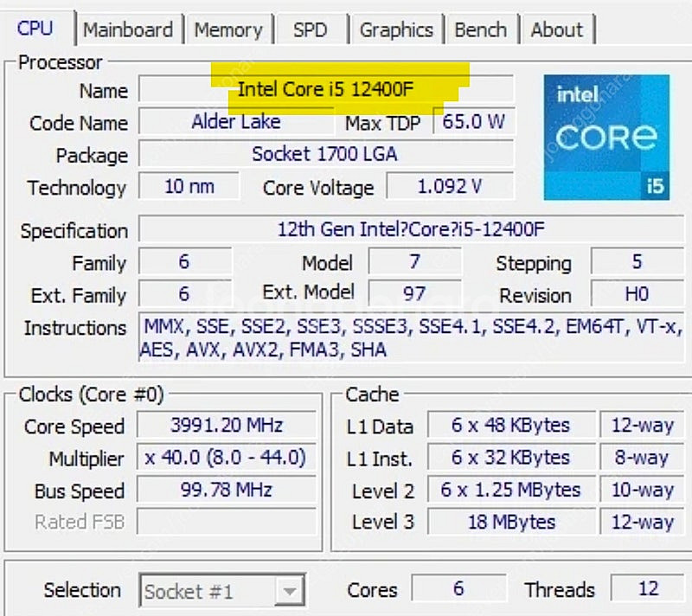
Task: Switch to the About tab
Action: 557,30
